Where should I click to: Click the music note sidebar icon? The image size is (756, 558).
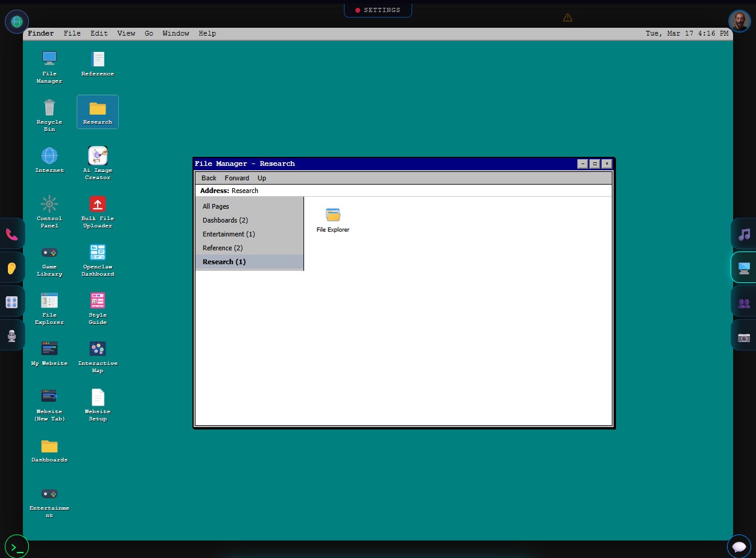click(744, 234)
